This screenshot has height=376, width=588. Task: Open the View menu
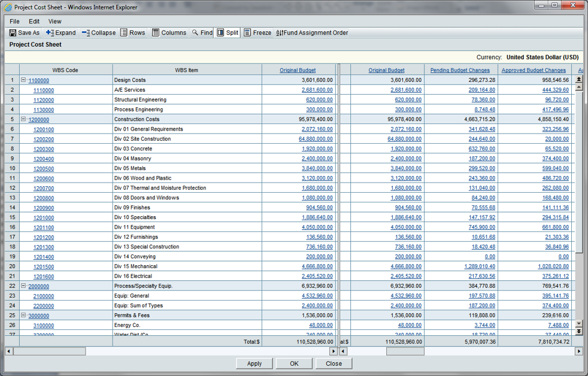point(54,22)
